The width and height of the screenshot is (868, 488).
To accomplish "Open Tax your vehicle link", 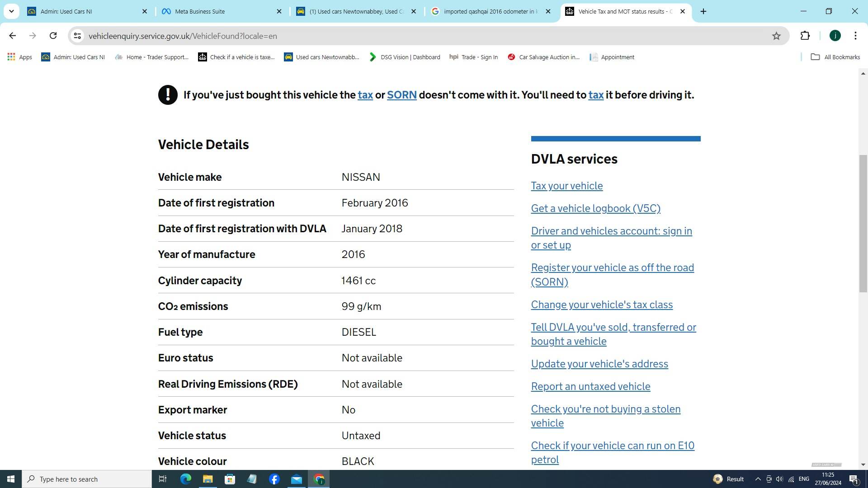I will point(566,186).
